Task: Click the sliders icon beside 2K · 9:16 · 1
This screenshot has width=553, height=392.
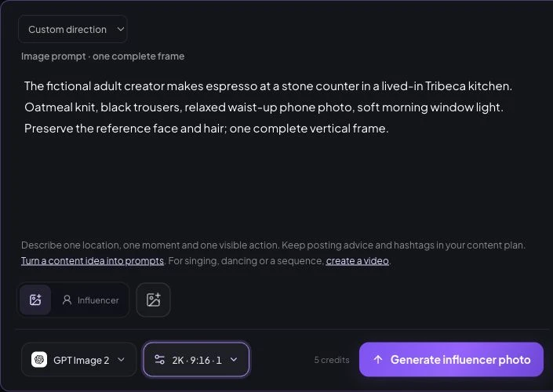Action: point(159,360)
